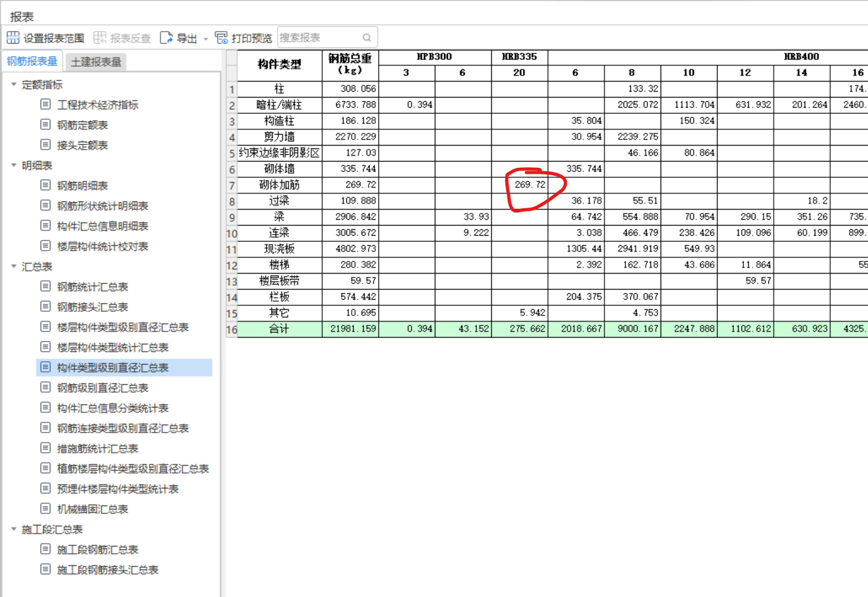Image resolution: width=868 pixels, height=597 pixels.
Task: Click the HPB300 group header
Action: click(435, 57)
